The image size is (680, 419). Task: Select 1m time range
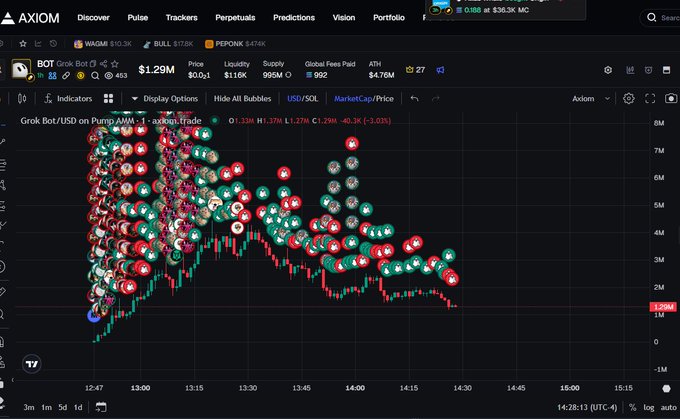(46, 407)
